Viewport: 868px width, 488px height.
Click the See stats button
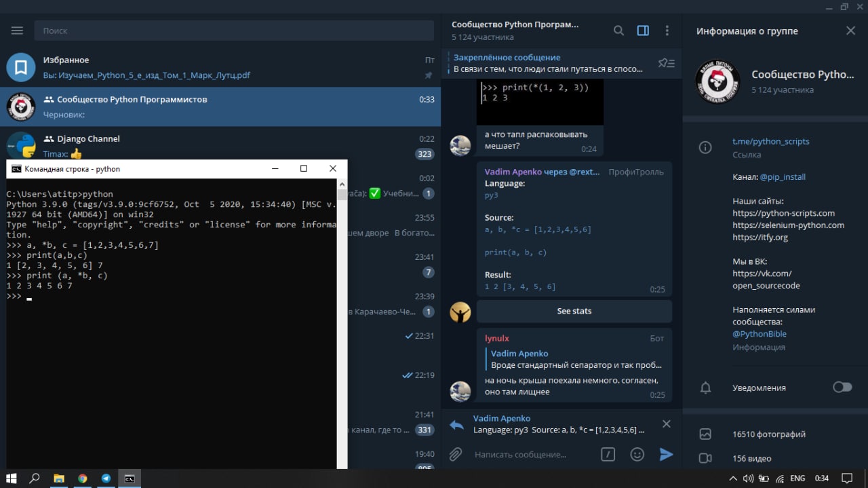pyautogui.click(x=574, y=311)
